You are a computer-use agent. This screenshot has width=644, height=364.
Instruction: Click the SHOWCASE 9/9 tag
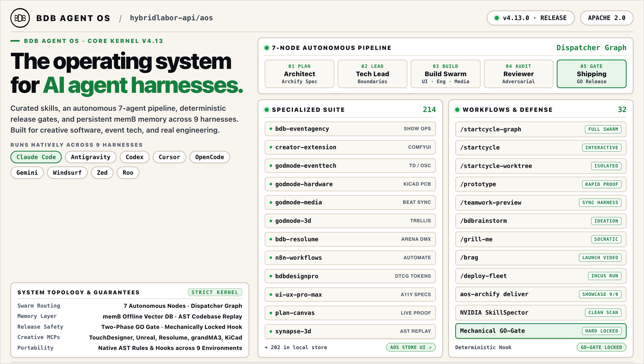coord(600,294)
